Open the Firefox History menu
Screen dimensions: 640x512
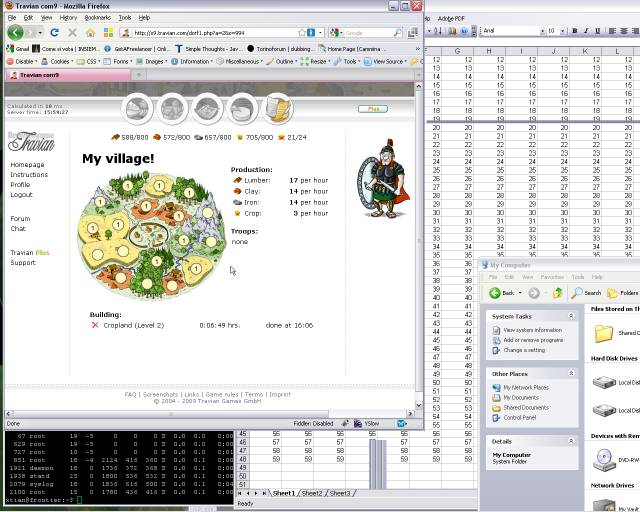[68, 18]
